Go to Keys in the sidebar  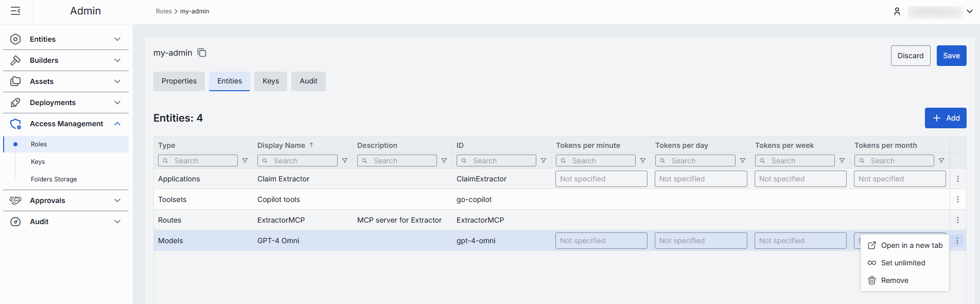pos(38,162)
